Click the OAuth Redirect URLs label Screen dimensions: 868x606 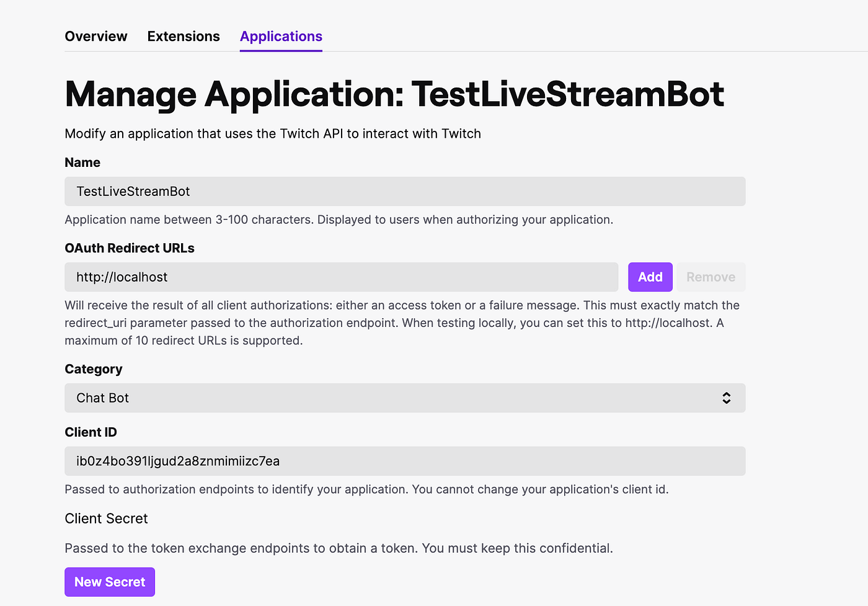[x=130, y=248]
